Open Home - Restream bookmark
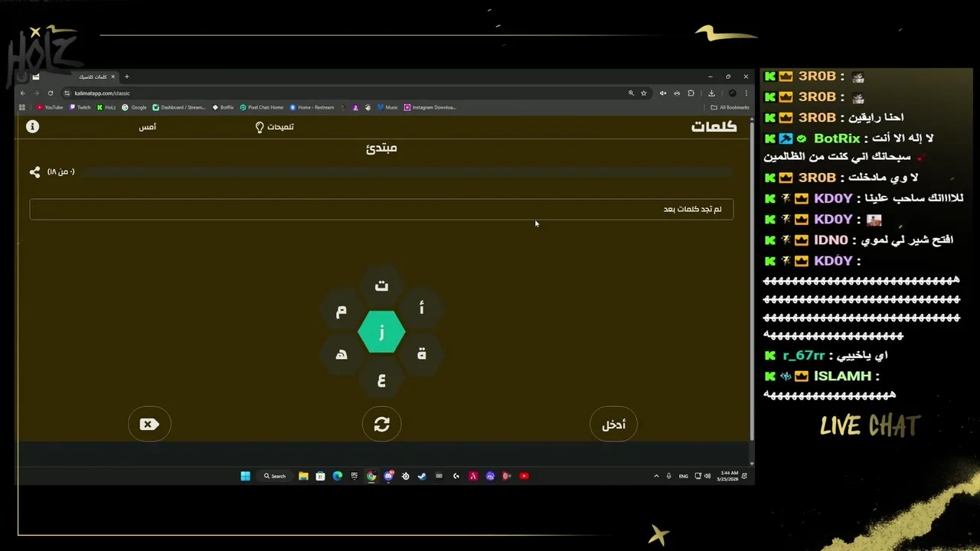The image size is (980, 551). coord(312,107)
